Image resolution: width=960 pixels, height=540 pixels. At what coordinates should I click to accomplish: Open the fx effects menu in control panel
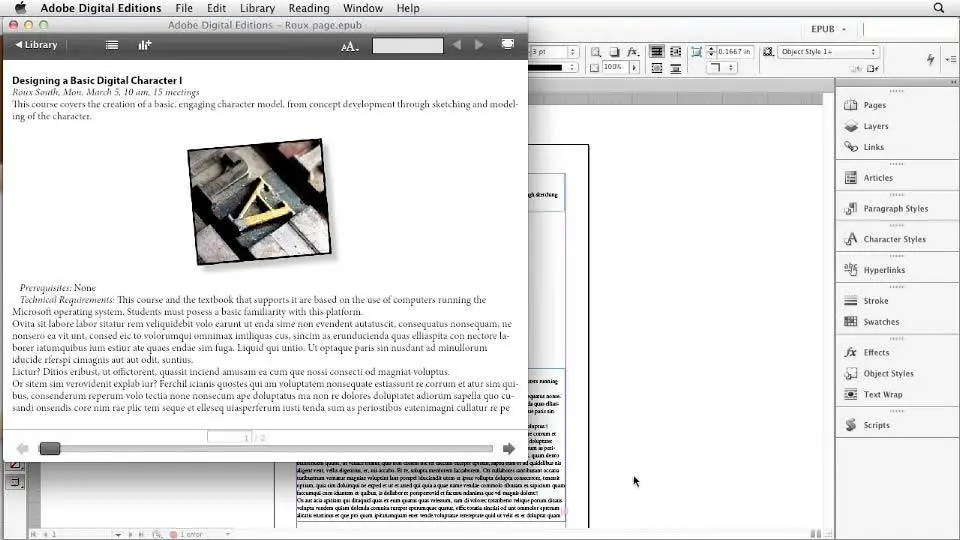(x=633, y=52)
